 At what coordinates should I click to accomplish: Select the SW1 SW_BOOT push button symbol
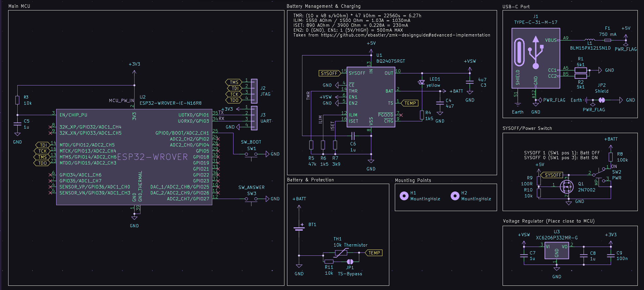point(251,154)
